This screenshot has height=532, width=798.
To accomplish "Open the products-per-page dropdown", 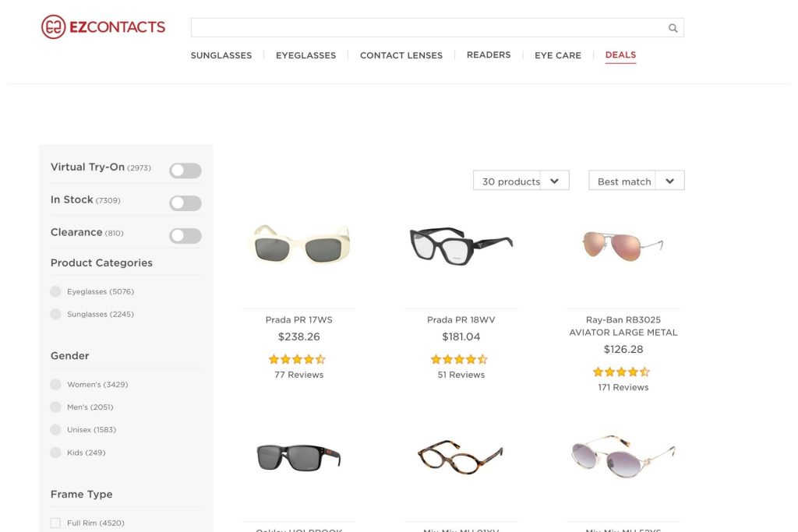I will (521, 180).
